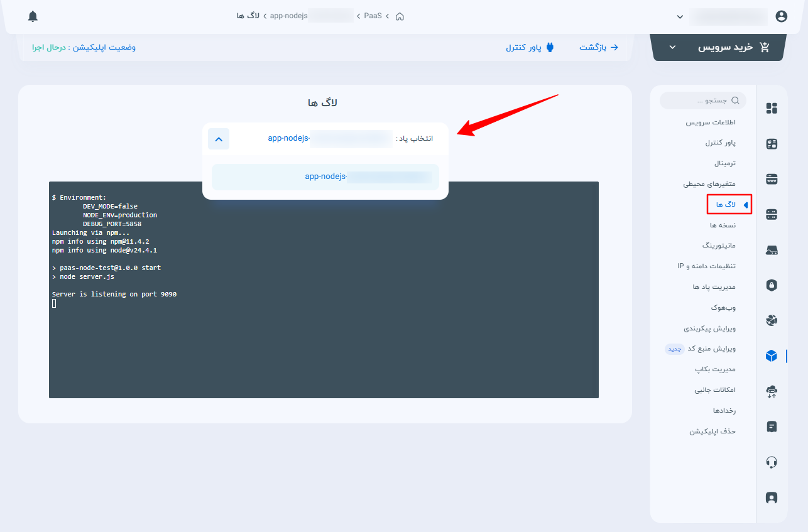Open متغیرهای محیطی menu item
Viewport: 808px width, 532px height.
pos(709,184)
